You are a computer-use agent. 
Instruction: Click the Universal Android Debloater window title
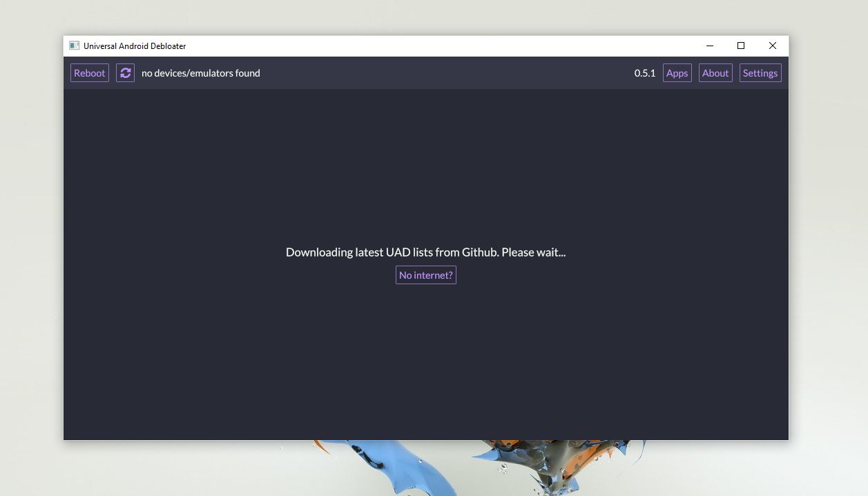coord(135,46)
